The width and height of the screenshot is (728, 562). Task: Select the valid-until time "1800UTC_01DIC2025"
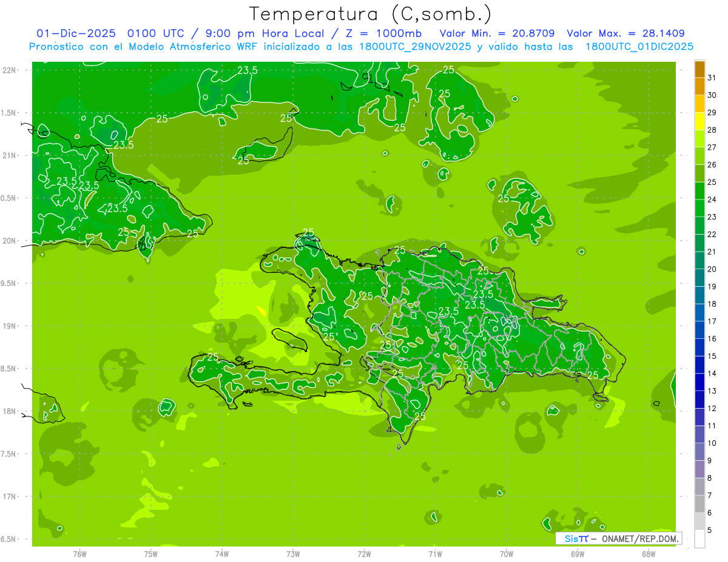coord(639,47)
